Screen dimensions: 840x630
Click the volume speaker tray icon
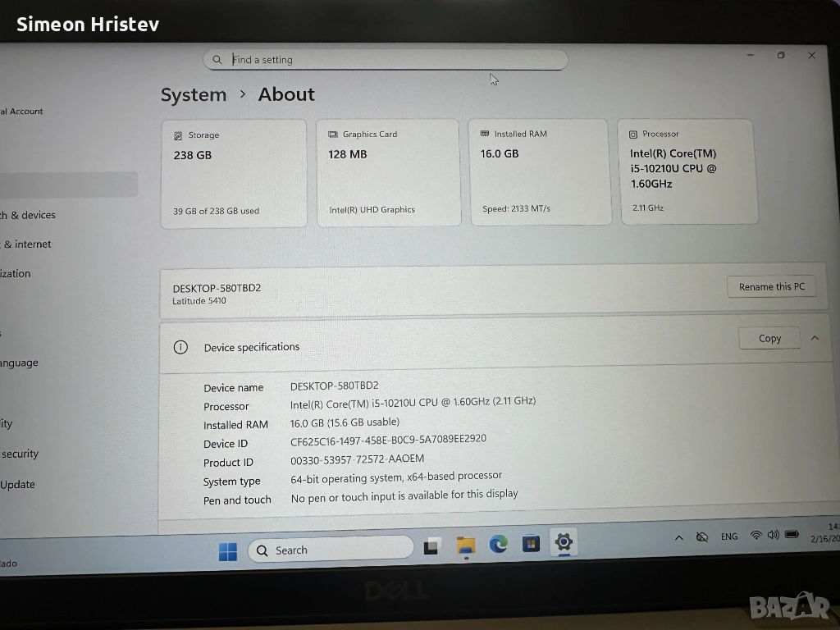[x=773, y=535]
